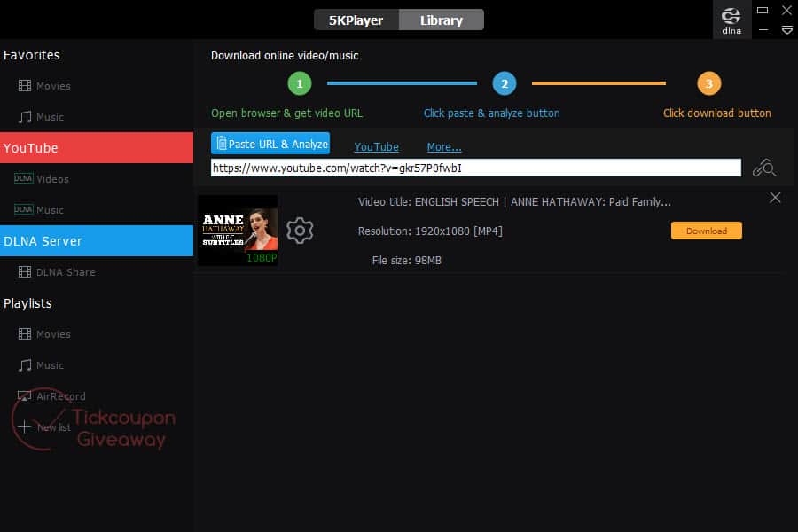Click the orange Download button
The image size is (798, 532).
click(x=707, y=231)
